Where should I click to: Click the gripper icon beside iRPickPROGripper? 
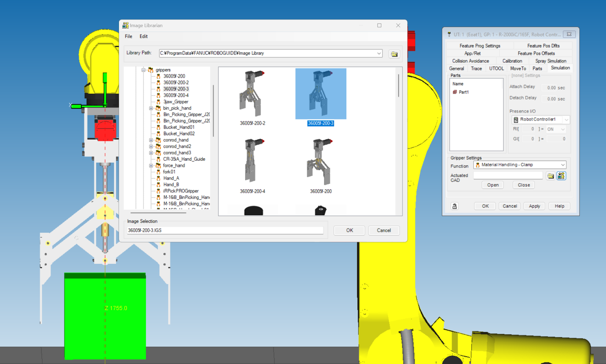[158, 191]
